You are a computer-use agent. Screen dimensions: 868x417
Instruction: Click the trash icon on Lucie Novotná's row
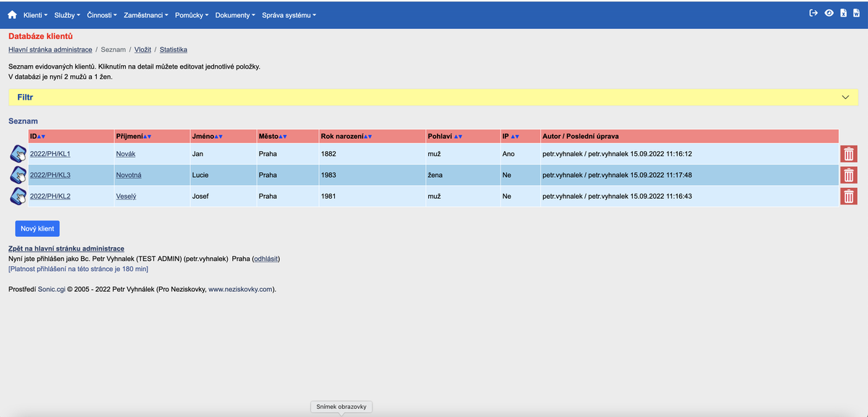pos(848,174)
